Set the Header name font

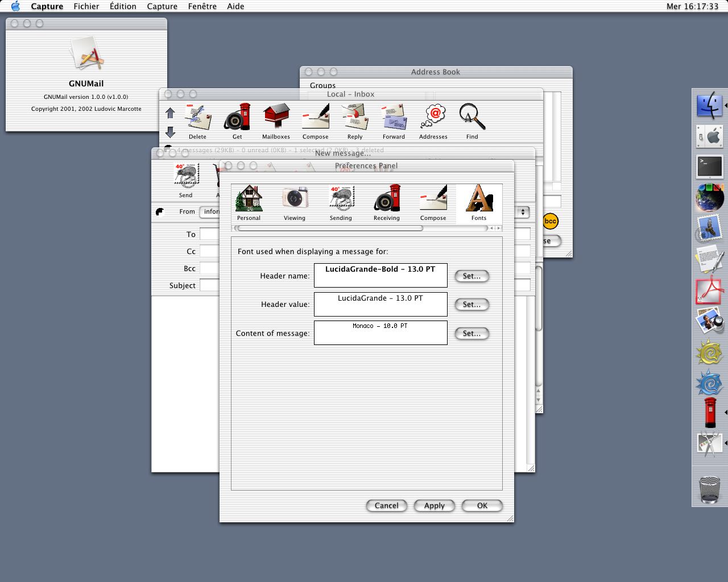pyautogui.click(x=471, y=276)
